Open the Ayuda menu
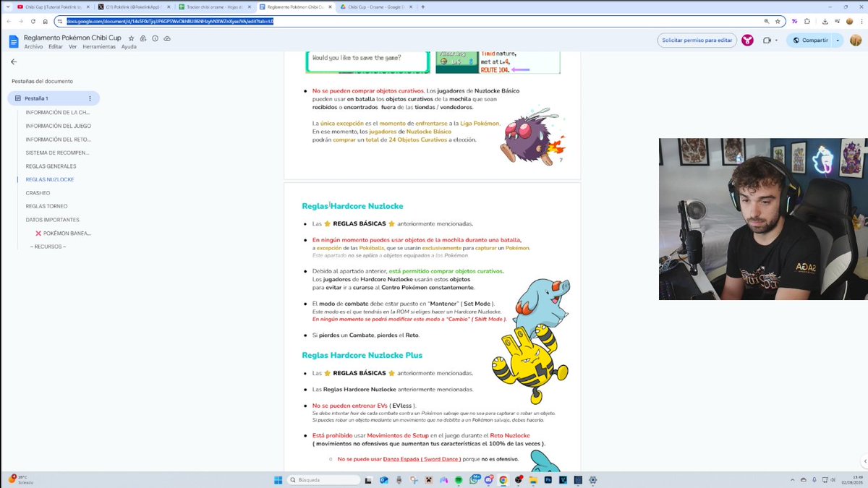The height and width of the screenshot is (488, 868). click(x=129, y=46)
